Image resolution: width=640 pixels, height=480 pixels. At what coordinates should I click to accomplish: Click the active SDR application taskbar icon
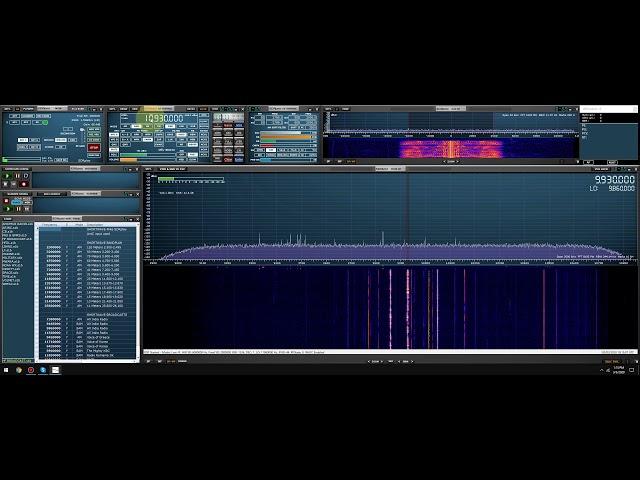click(x=55, y=370)
